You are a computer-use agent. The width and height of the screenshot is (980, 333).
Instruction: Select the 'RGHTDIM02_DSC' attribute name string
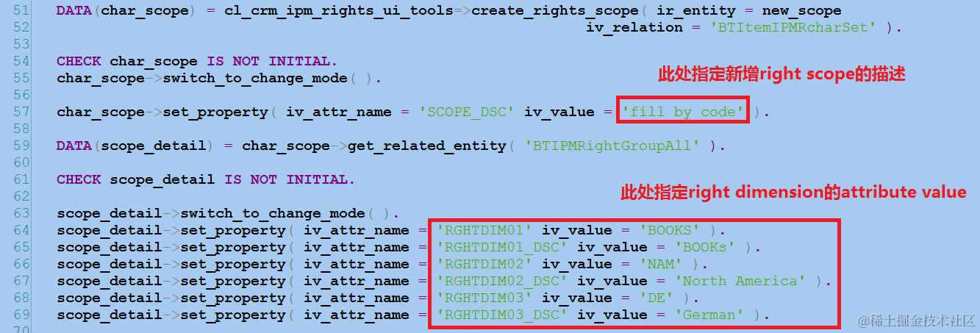(x=503, y=281)
